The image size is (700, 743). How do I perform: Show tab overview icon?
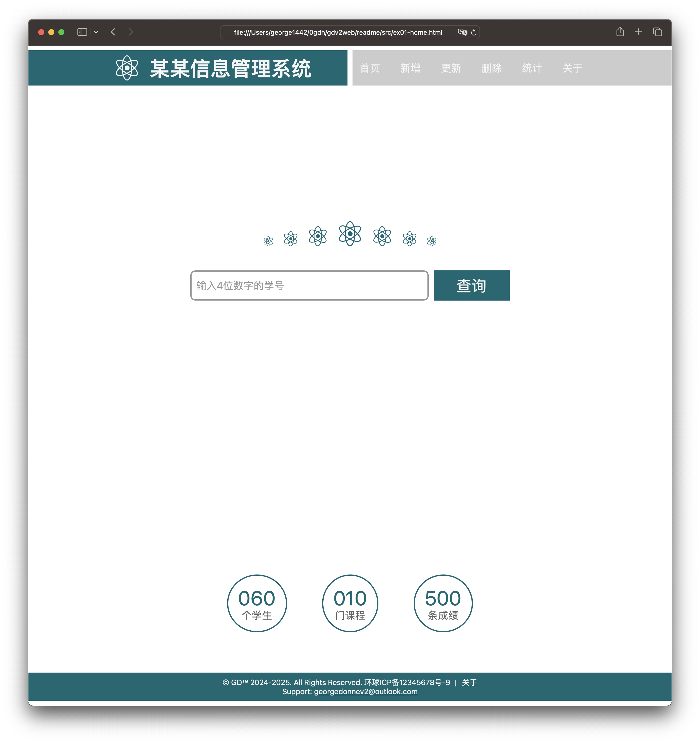click(x=658, y=32)
